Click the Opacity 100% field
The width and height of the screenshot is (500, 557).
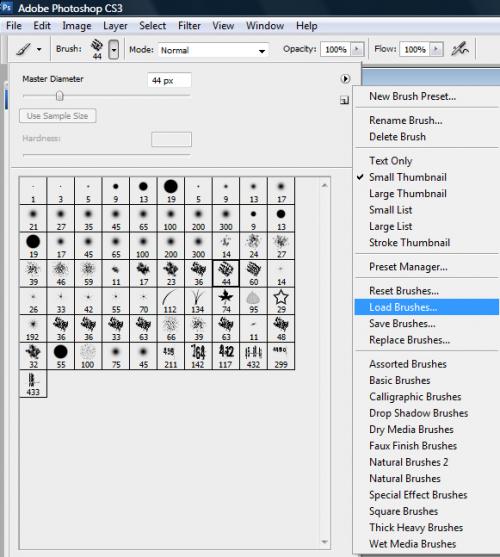pos(336,49)
